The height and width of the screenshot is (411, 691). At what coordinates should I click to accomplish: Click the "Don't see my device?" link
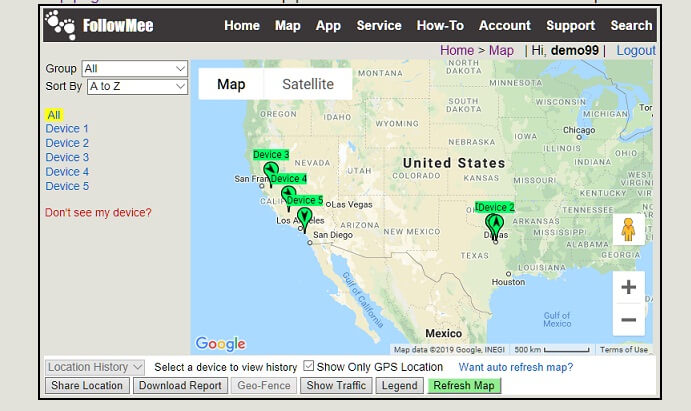pyautogui.click(x=98, y=213)
